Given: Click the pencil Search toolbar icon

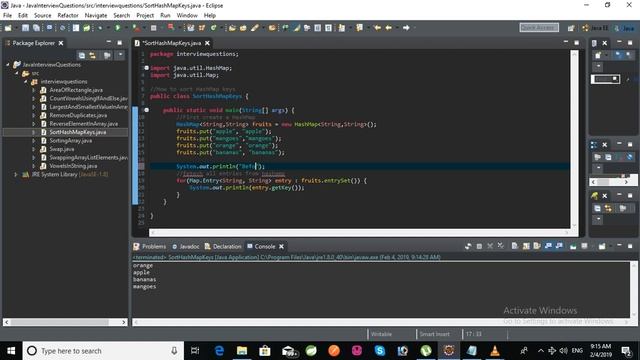Looking at the screenshot, I should [255, 28].
